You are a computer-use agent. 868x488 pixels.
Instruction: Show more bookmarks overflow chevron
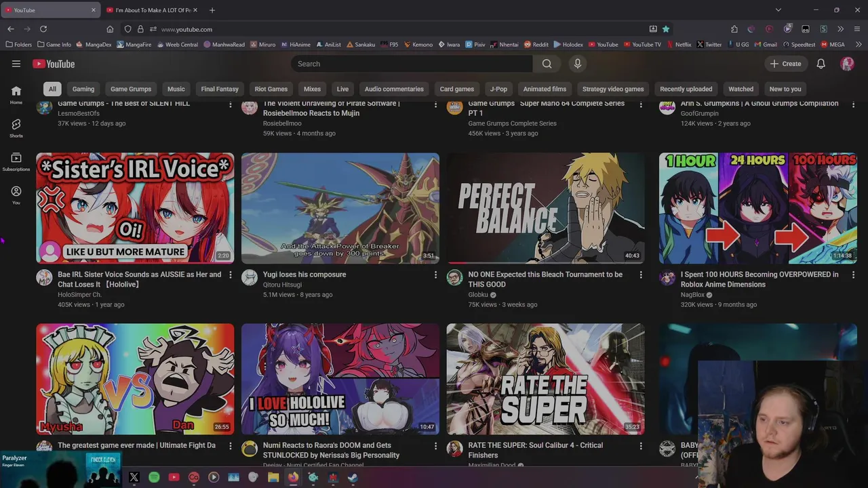pos(858,45)
